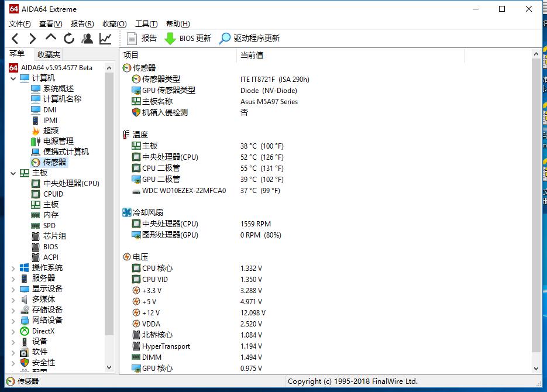The width and height of the screenshot is (547, 392).
Task: Open the 便携式计算机 laptop icon item
Action: 60,152
